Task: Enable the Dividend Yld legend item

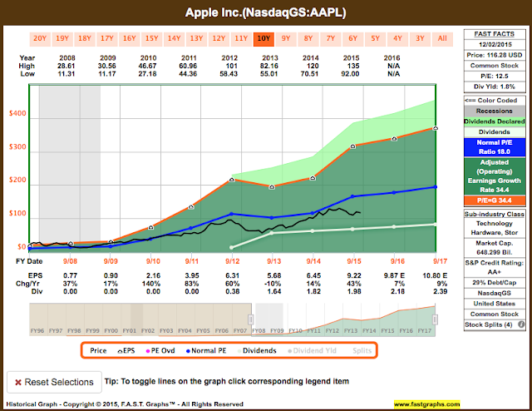Action: coord(313,350)
